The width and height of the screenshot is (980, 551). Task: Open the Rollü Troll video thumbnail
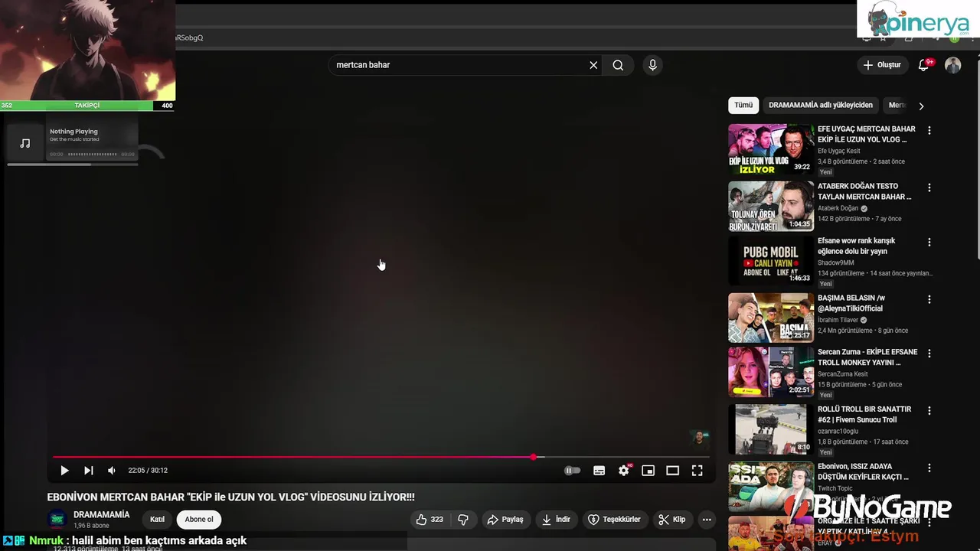pos(771,429)
